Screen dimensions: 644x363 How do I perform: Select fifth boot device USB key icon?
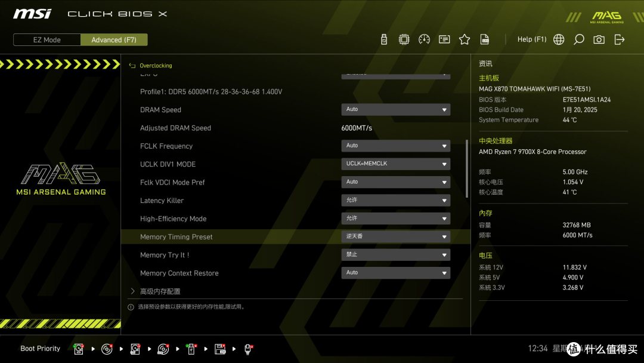(x=191, y=349)
